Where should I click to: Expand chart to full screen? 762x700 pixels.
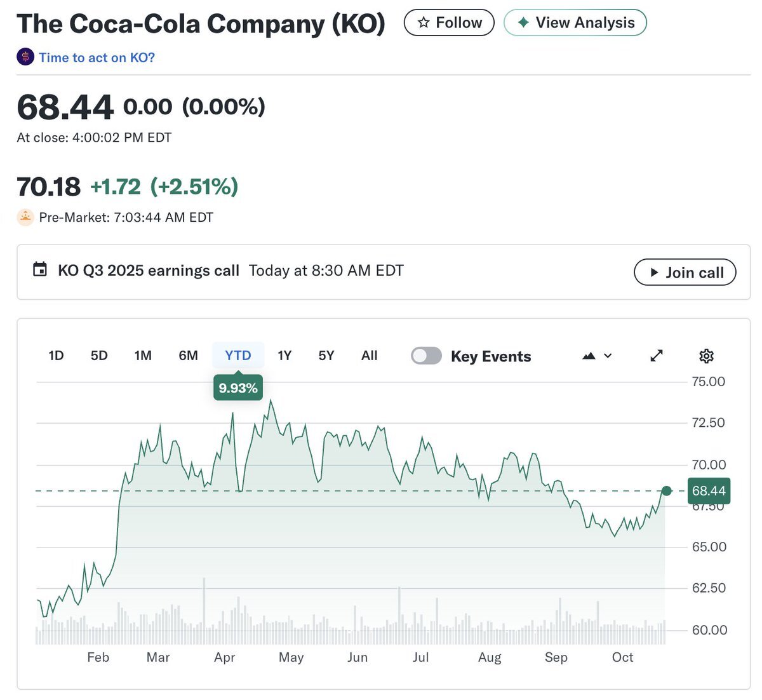pyautogui.click(x=657, y=356)
